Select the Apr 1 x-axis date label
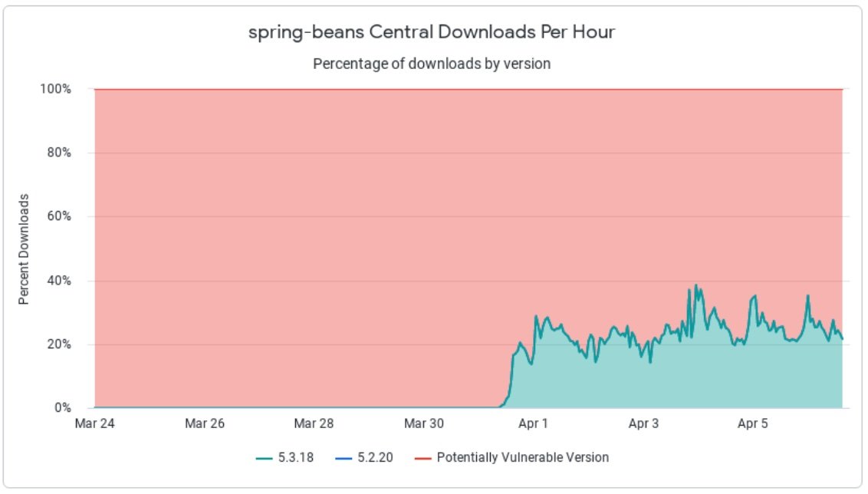Screen dimensions: 868x494 pos(534,423)
